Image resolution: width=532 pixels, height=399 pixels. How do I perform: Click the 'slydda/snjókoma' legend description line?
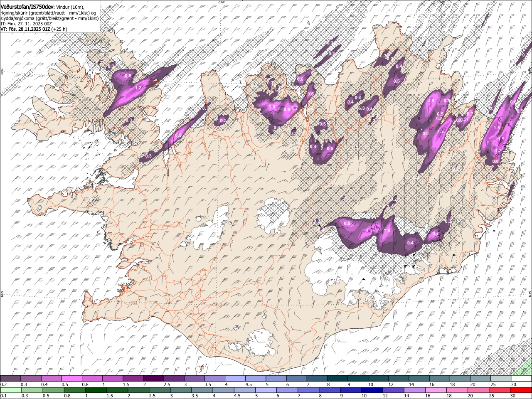[49, 18]
